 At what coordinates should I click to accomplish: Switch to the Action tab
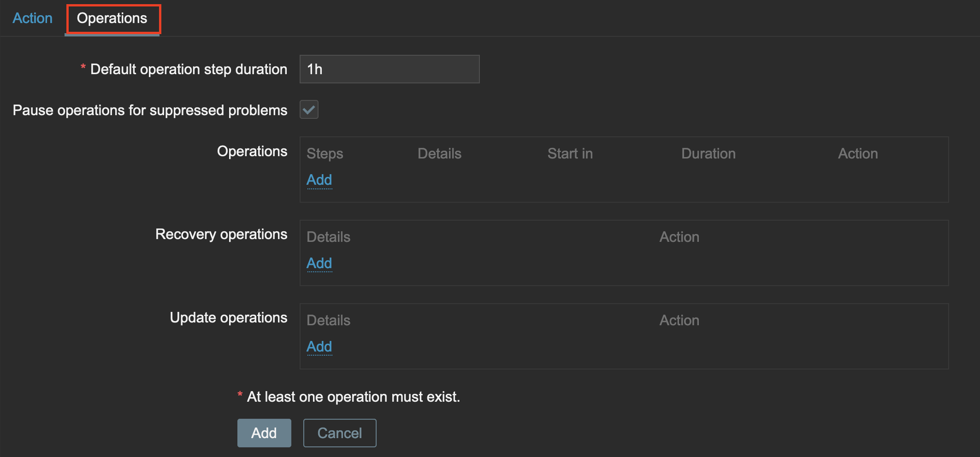(x=32, y=18)
